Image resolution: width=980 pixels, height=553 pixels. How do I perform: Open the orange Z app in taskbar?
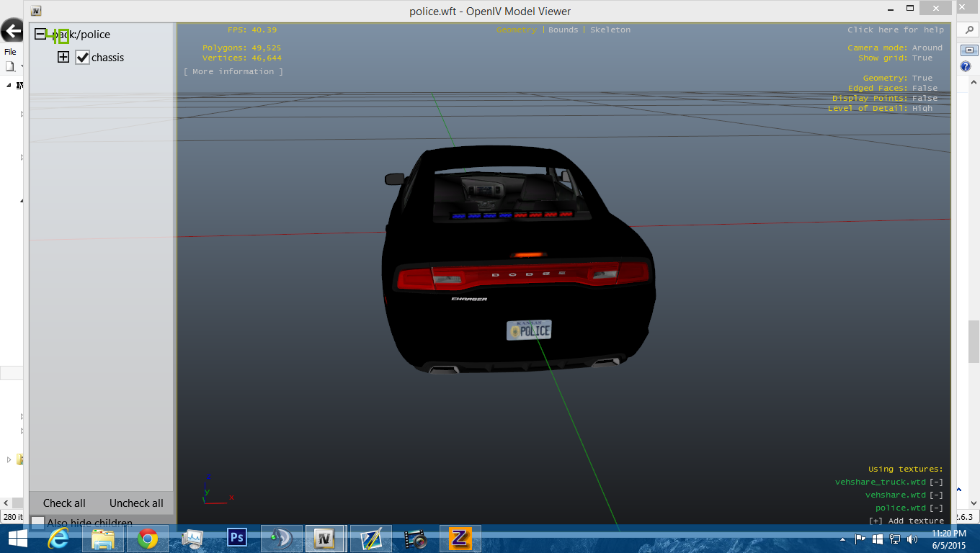(460, 539)
